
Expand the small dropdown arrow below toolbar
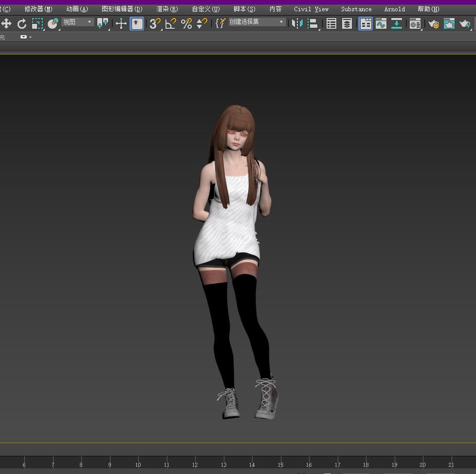pyautogui.click(x=30, y=37)
